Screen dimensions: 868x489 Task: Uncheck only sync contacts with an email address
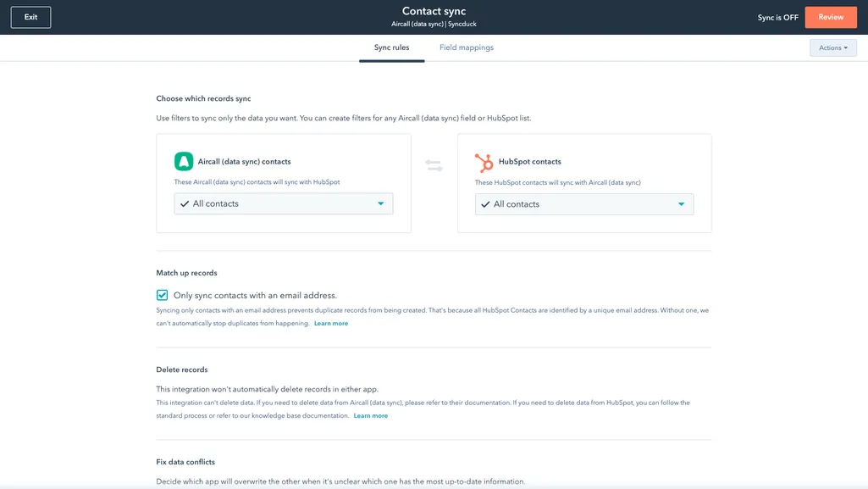[162, 295]
